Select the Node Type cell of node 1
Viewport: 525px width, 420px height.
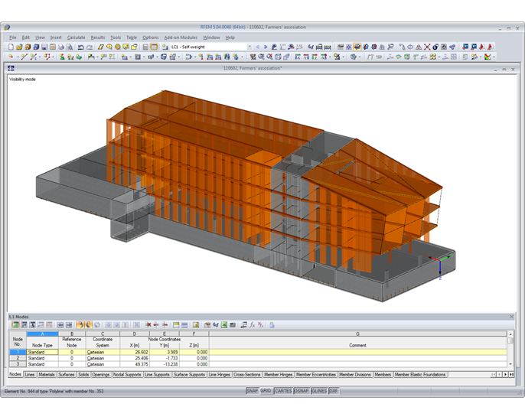coord(43,352)
